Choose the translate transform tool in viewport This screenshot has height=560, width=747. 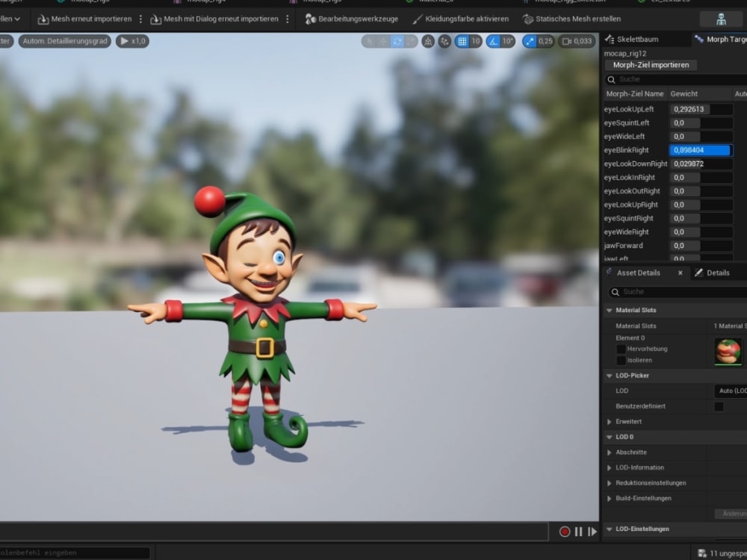[x=383, y=41]
